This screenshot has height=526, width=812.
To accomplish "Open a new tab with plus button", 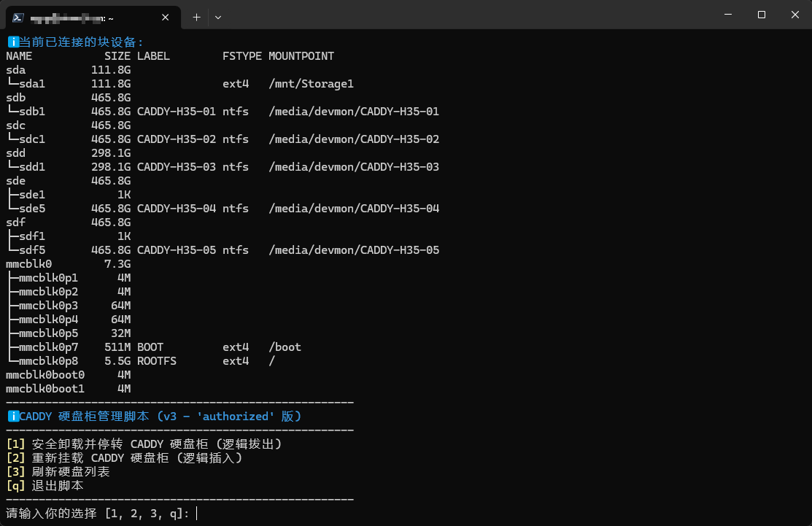I will click(x=196, y=17).
